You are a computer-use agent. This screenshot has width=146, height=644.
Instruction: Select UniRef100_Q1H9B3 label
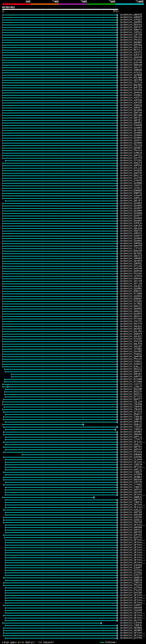(131, 133)
